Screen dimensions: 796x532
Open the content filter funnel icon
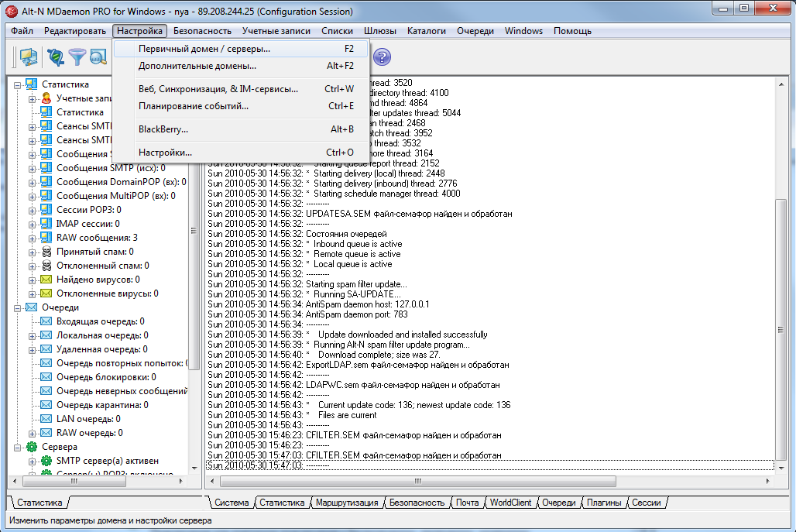77,57
